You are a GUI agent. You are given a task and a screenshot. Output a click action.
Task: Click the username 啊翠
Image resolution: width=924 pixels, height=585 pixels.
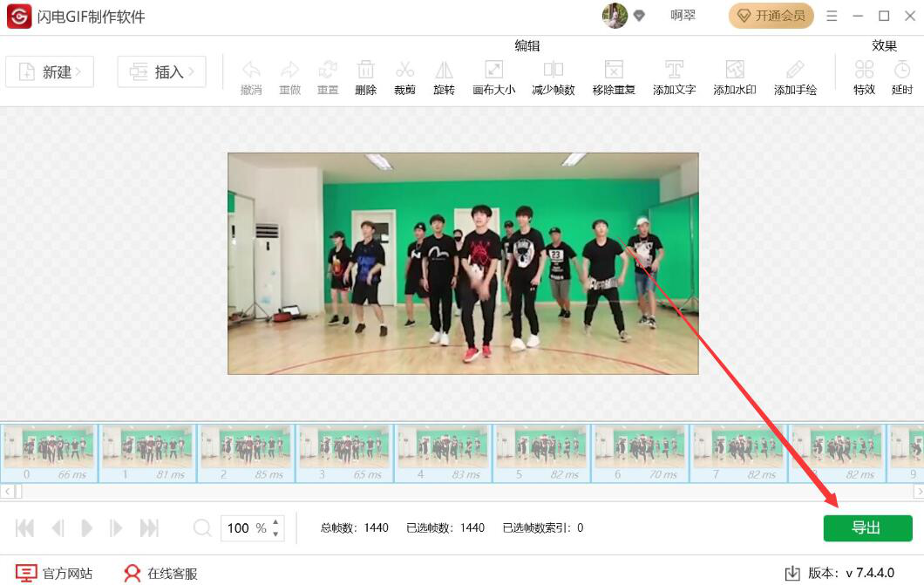click(683, 16)
